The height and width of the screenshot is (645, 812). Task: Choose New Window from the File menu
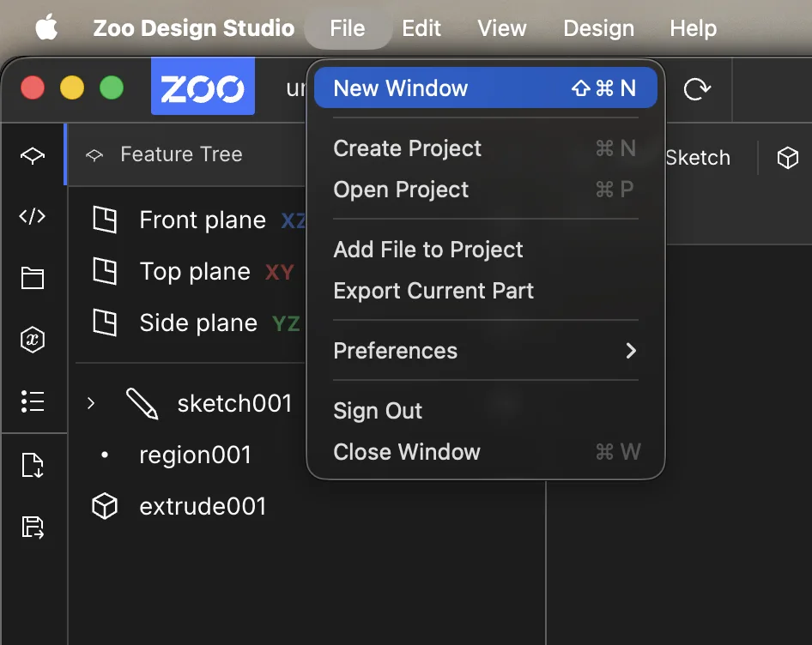pyautogui.click(x=485, y=88)
